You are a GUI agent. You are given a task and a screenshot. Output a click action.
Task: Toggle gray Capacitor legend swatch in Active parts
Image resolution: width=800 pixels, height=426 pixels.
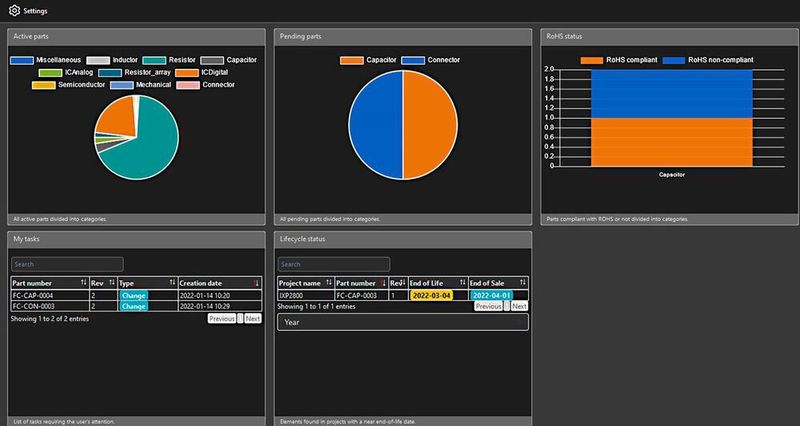[x=212, y=60]
